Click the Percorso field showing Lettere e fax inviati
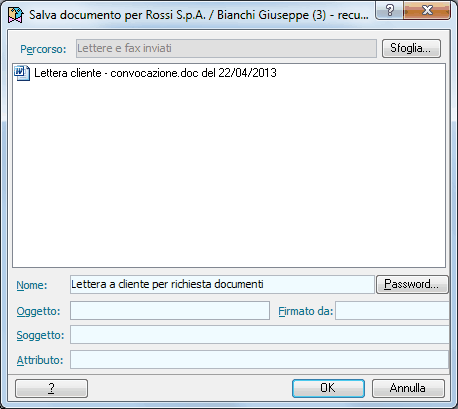Image resolution: width=458 pixels, height=409 pixels. [226, 49]
